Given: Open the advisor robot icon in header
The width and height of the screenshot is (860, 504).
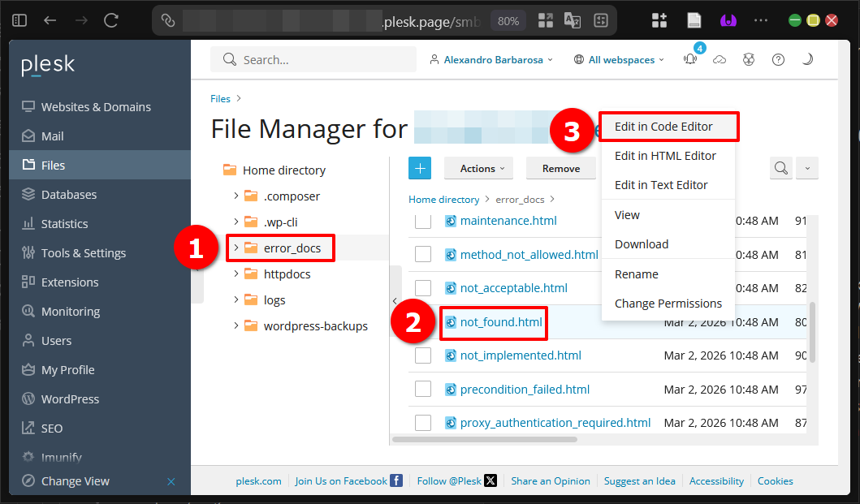Looking at the screenshot, I should pyautogui.click(x=749, y=60).
